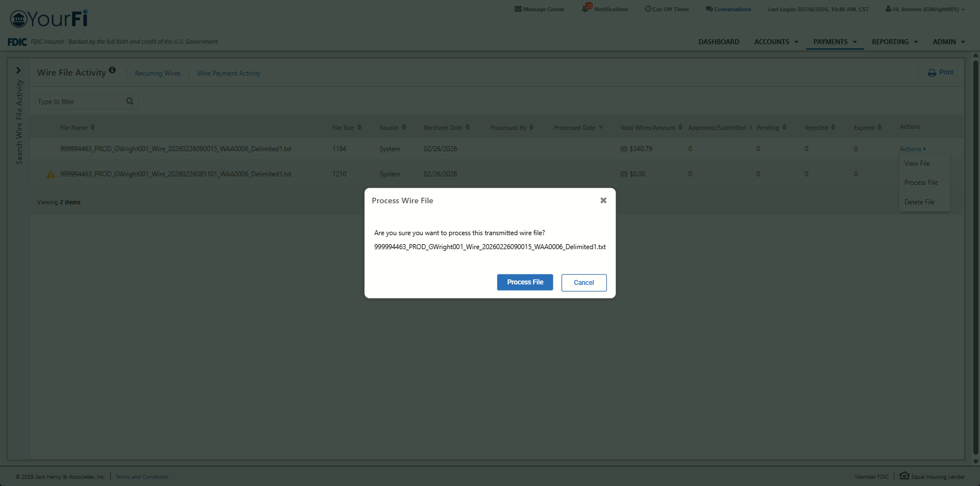The height and width of the screenshot is (486, 980).
Task: Open the Message Center envelope icon
Action: click(518, 9)
